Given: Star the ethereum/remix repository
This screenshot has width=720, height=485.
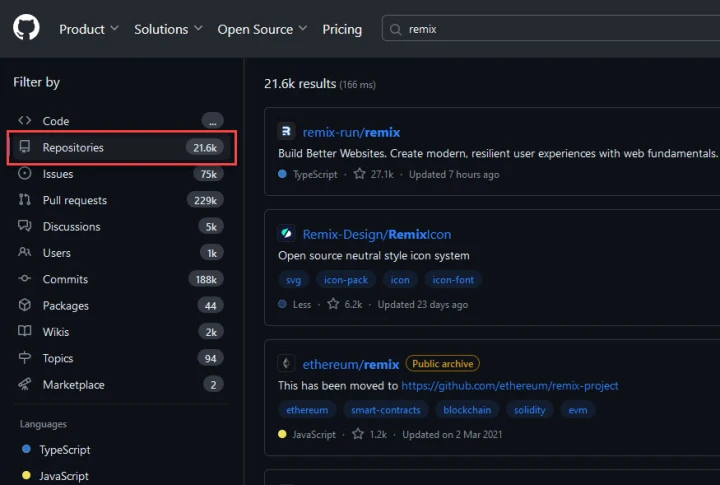Looking at the screenshot, I should (358, 434).
